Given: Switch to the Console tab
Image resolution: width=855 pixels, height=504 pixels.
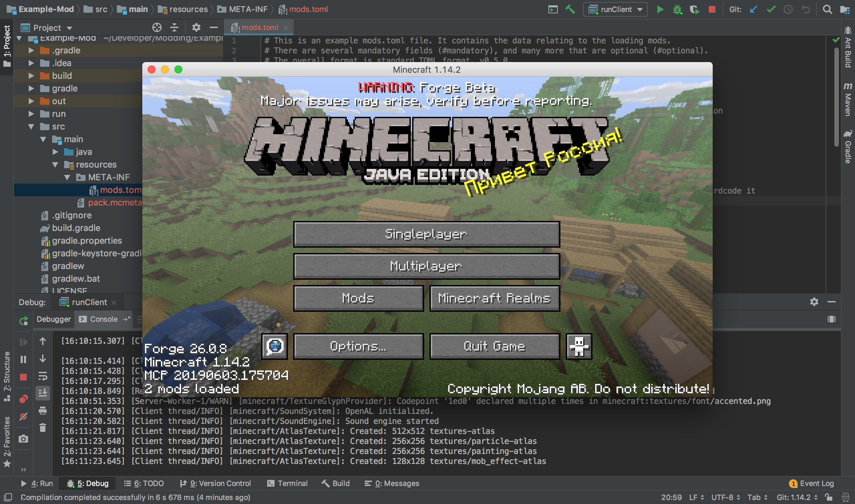Looking at the screenshot, I should coord(103,319).
